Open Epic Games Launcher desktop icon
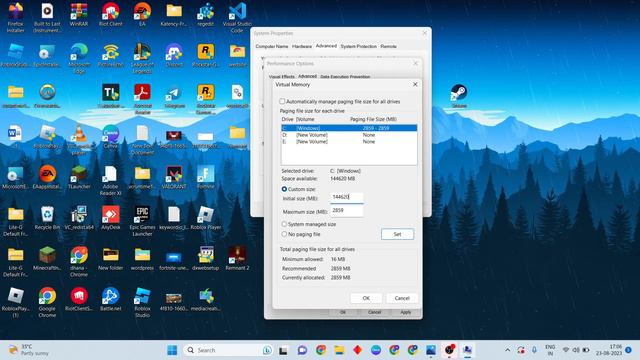Viewport: 640px width, 360px height. [x=142, y=221]
